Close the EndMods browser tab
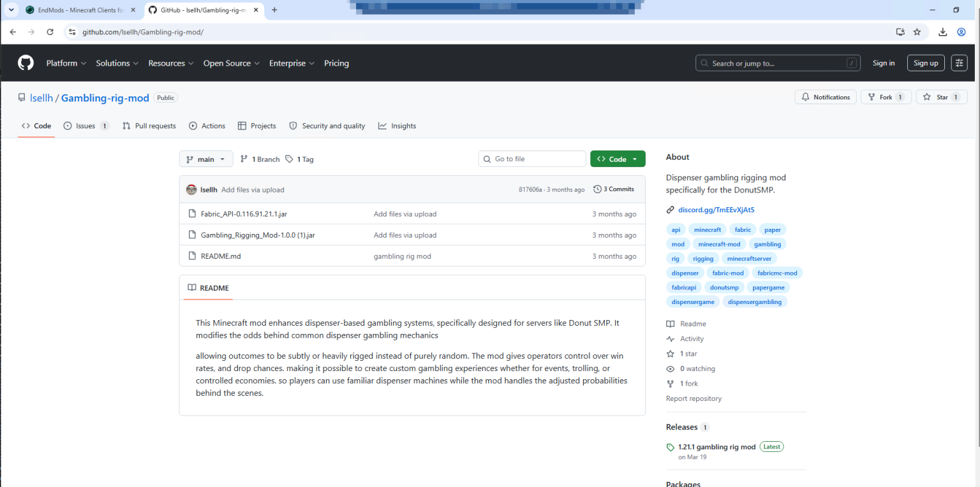This screenshot has height=487, width=980. tap(133, 10)
